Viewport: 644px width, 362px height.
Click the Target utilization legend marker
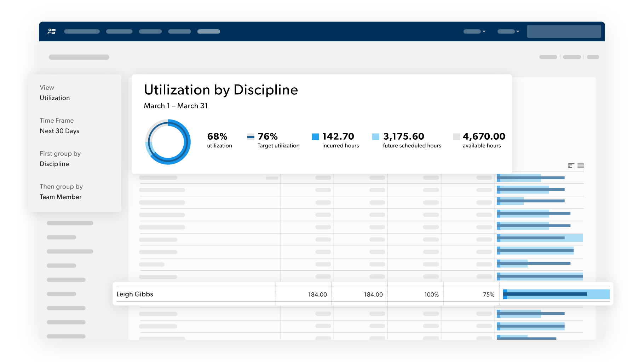pyautogui.click(x=251, y=137)
